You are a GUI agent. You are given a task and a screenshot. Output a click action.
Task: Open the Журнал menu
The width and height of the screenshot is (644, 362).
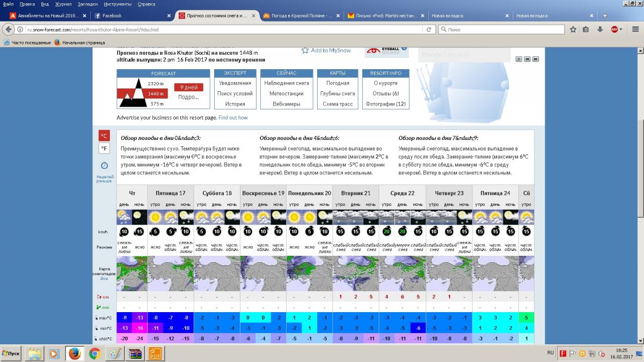pos(63,4)
